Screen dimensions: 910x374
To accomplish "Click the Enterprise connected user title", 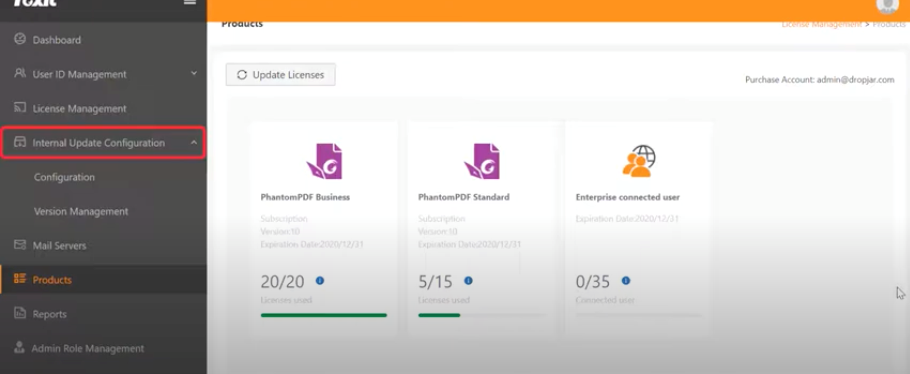I will 627,197.
